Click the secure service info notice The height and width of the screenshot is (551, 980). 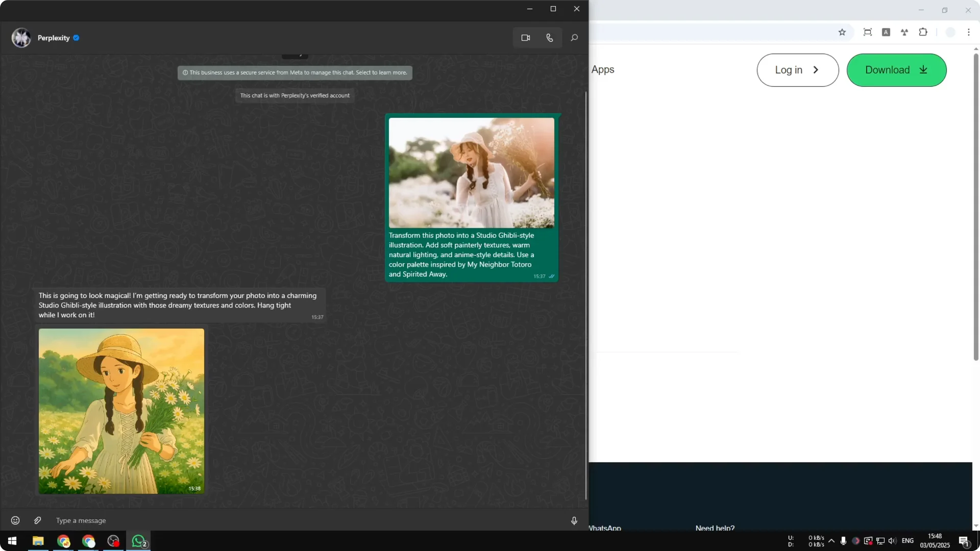coord(295,72)
